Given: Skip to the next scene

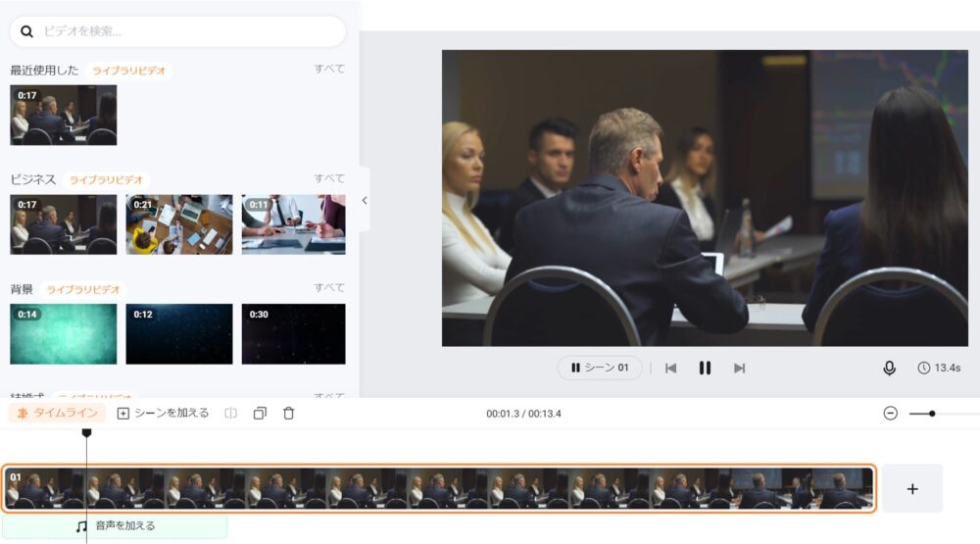Looking at the screenshot, I should click(x=739, y=369).
